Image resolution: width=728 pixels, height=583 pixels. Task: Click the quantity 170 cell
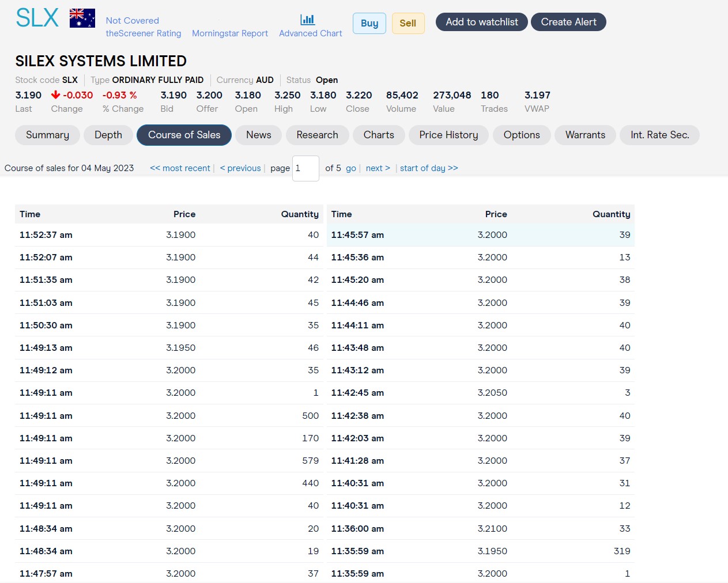(311, 438)
